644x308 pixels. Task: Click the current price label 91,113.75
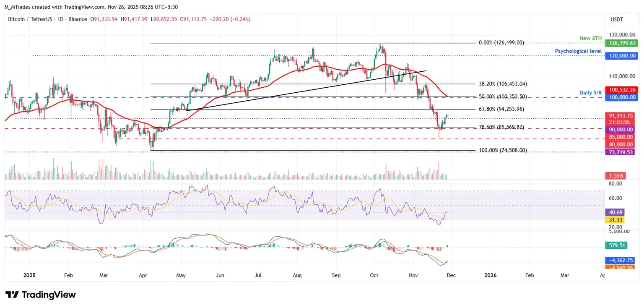click(x=621, y=116)
